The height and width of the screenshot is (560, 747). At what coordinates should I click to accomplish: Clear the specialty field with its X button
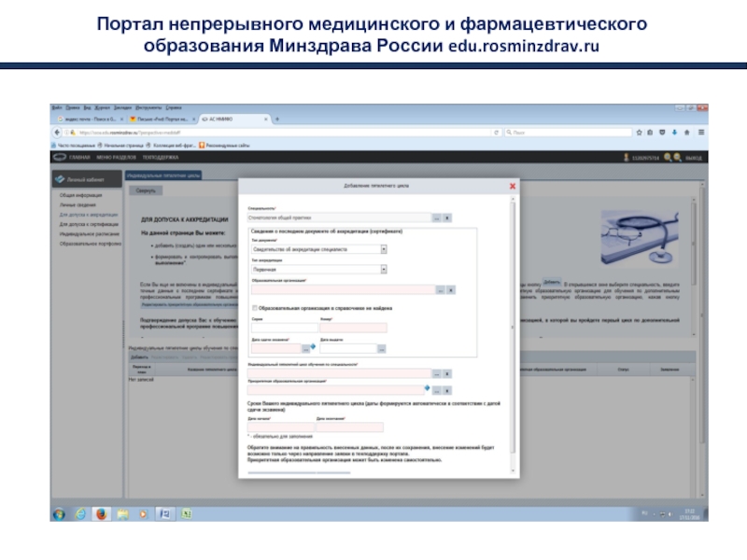click(447, 218)
